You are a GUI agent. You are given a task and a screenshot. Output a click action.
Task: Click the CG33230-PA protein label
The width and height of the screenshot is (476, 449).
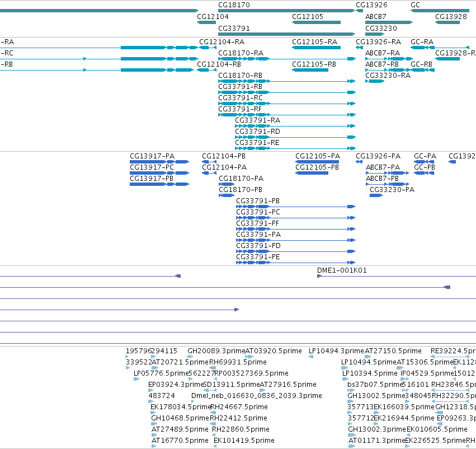tap(392, 190)
